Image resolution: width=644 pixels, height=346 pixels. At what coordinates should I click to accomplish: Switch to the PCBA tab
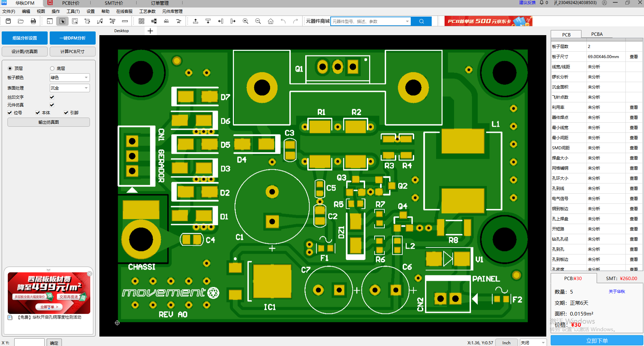(x=597, y=34)
